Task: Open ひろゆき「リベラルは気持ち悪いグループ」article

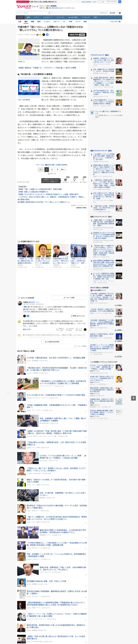Action: [63, 456]
